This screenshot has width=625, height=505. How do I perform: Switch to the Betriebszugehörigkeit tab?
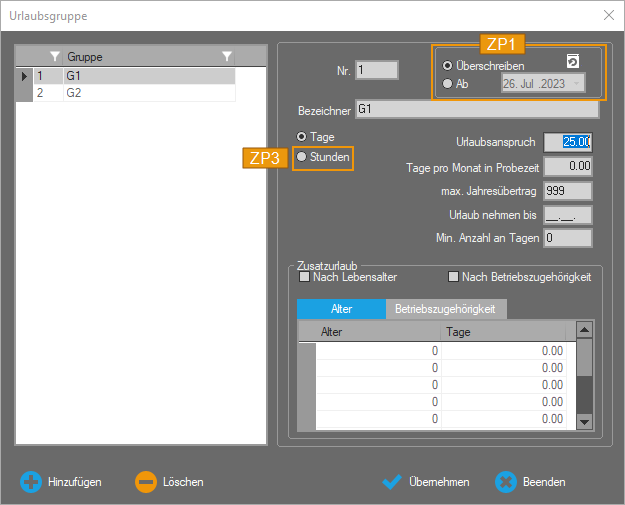[445, 310]
